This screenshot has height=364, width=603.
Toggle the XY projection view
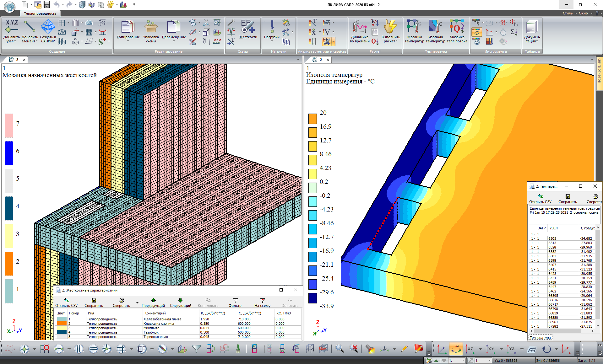(x=491, y=349)
